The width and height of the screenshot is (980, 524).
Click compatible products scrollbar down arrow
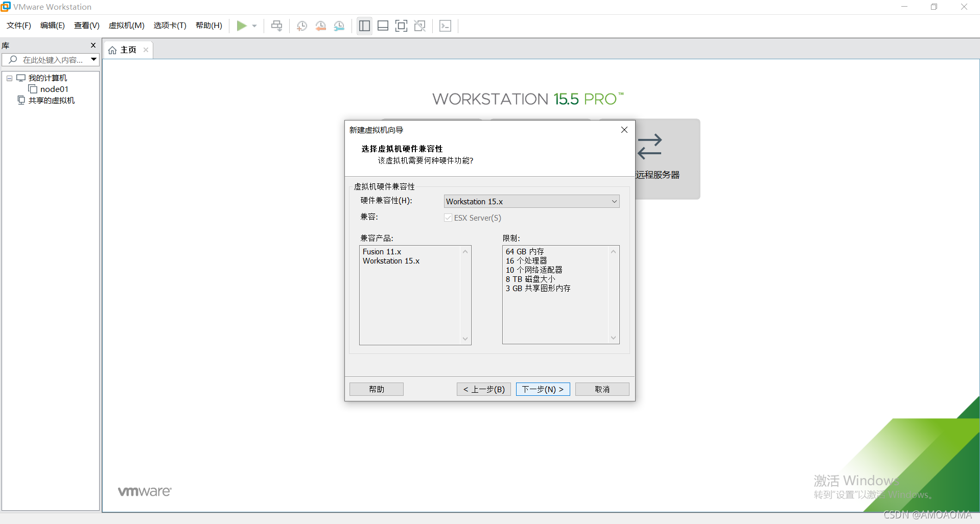click(x=465, y=339)
